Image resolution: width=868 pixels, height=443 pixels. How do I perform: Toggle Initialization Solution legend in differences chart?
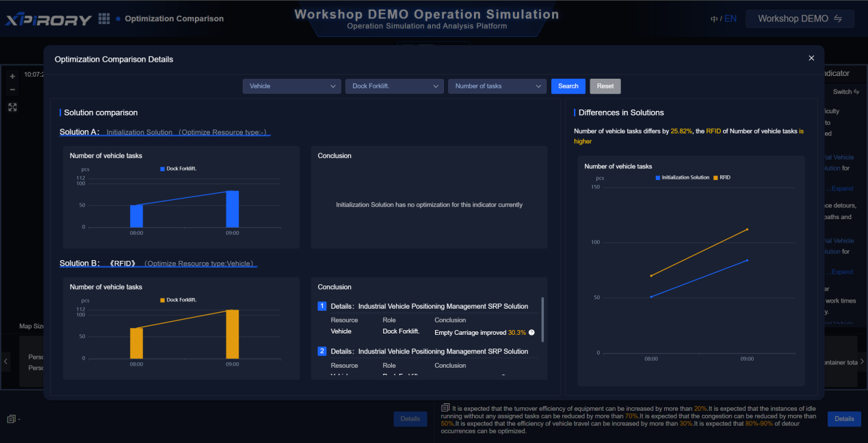tap(682, 177)
